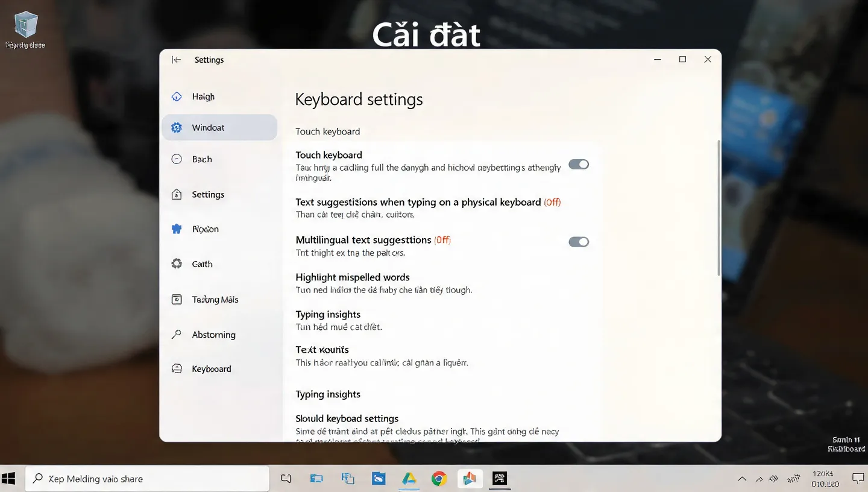Show hidden system tray icons chevron
Viewport: 868px width, 492px height.
pyautogui.click(x=742, y=479)
